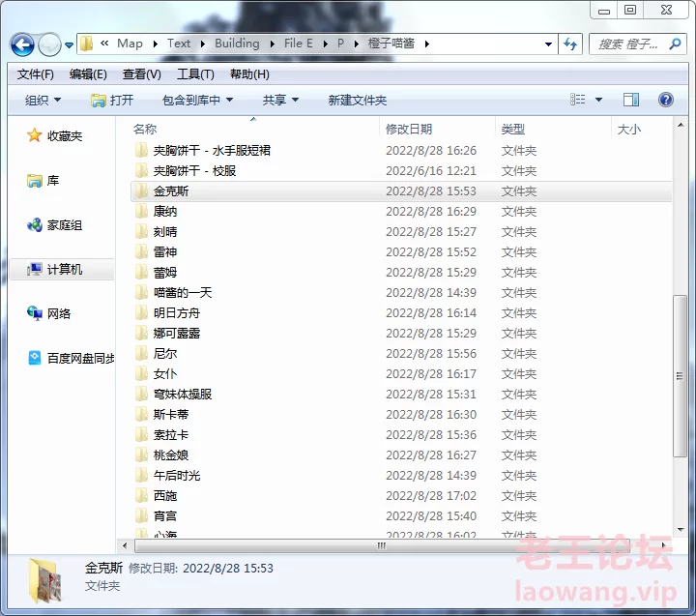Select the 西施 folder name

tap(165, 496)
